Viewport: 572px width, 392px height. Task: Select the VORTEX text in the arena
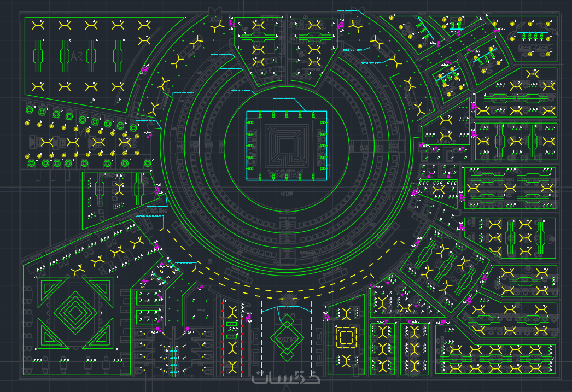pos(287,174)
